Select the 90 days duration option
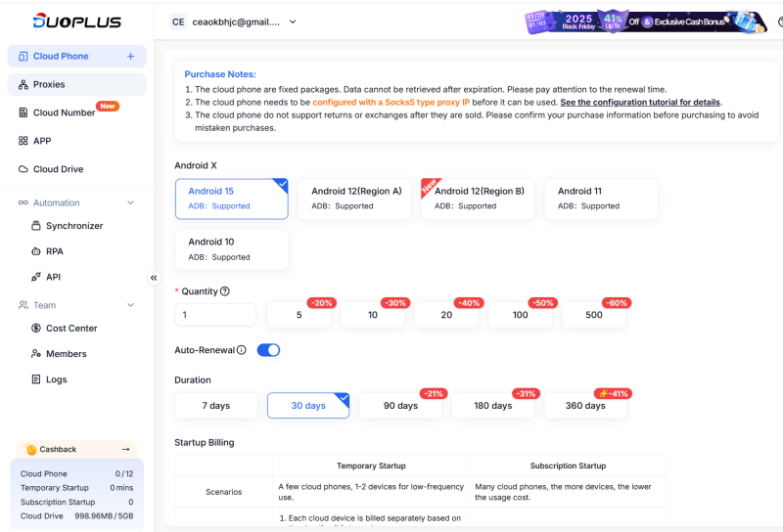783x532 pixels. coord(399,406)
